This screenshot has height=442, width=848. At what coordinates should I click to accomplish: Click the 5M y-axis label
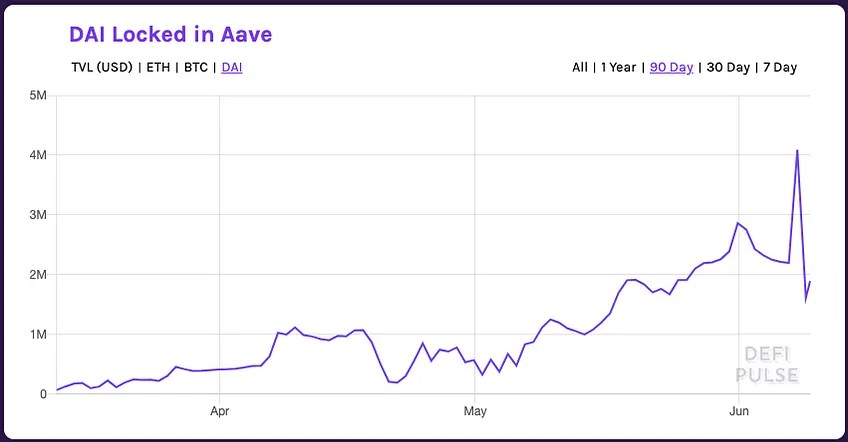click(38, 96)
